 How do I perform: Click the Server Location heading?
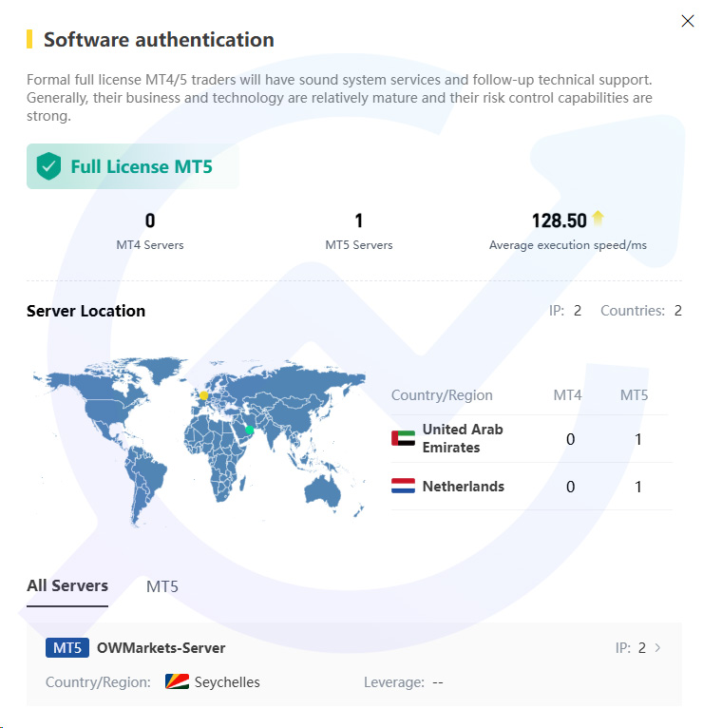click(x=85, y=311)
